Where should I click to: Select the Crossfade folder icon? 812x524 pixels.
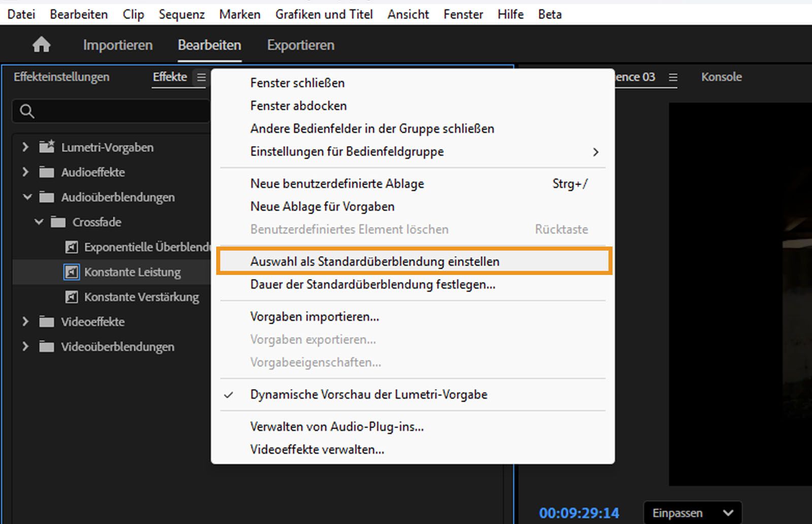[x=58, y=222]
